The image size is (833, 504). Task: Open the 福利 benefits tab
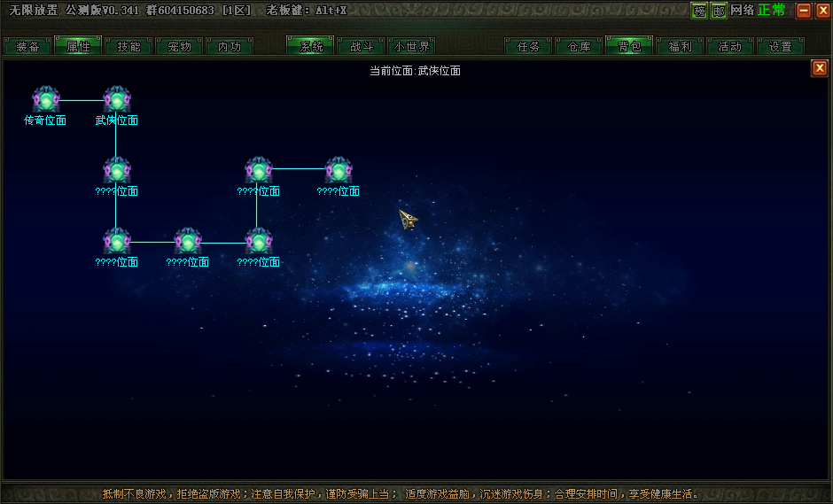[x=680, y=46]
